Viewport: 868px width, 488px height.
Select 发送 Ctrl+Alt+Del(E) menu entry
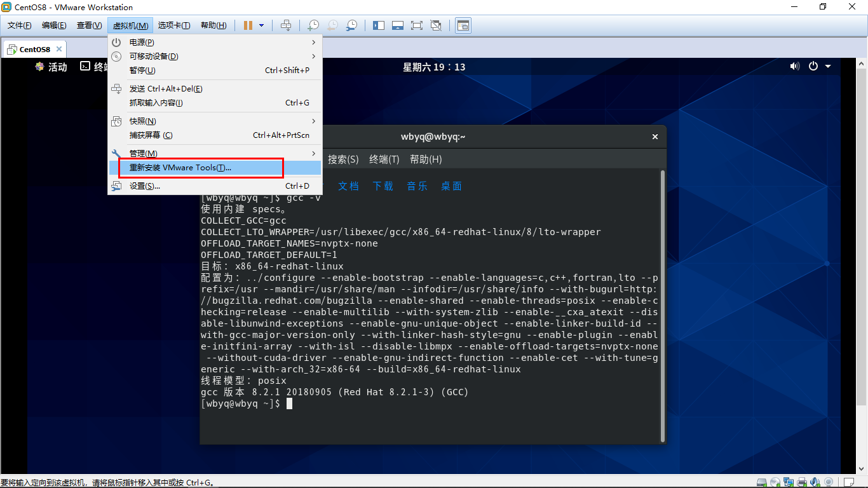pyautogui.click(x=215, y=89)
